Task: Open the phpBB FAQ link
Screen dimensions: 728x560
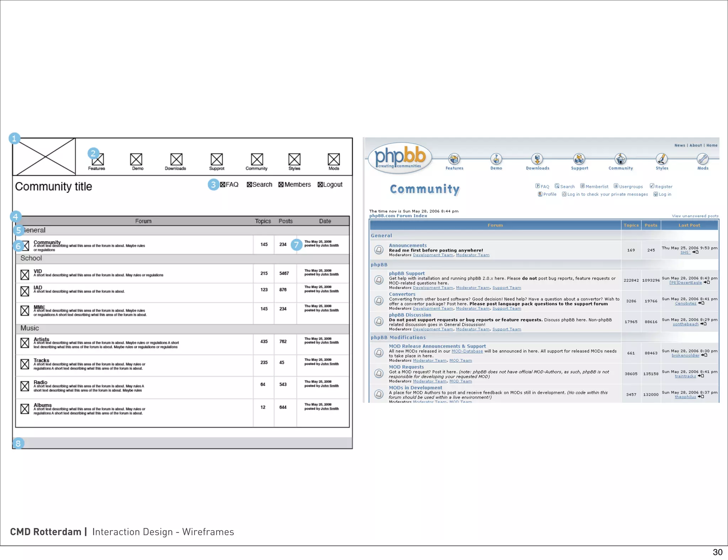Action: pos(542,187)
